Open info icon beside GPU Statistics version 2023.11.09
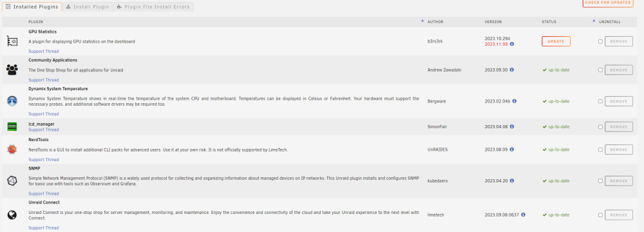Image resolution: width=644 pixels, height=232 pixels. tap(512, 44)
